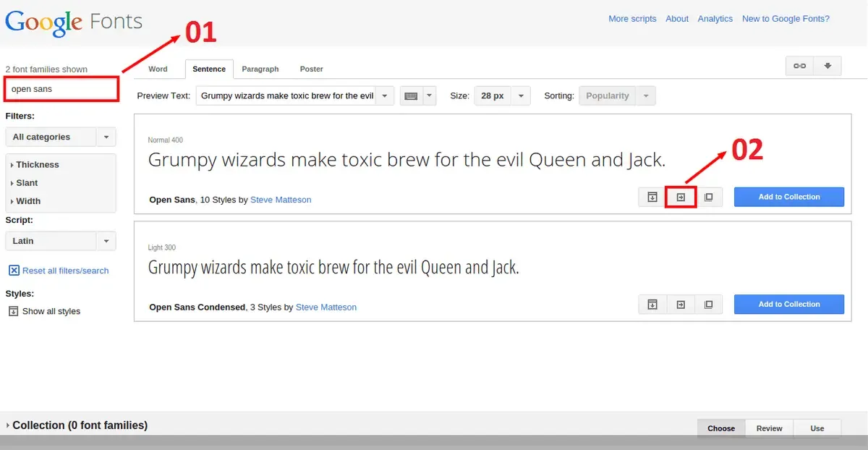The image size is (868, 450).
Task: Click the font search field with 'open sans'
Action: (x=61, y=89)
